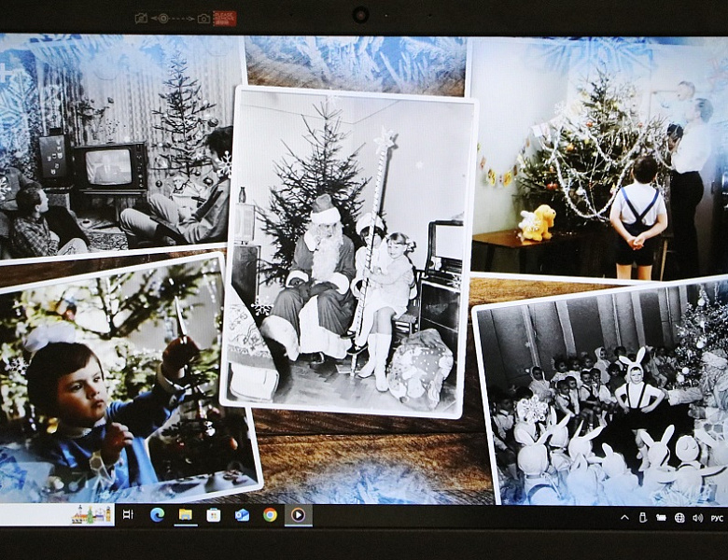Open File Explorer folder icon
The width and height of the screenshot is (728, 560).
186,514
